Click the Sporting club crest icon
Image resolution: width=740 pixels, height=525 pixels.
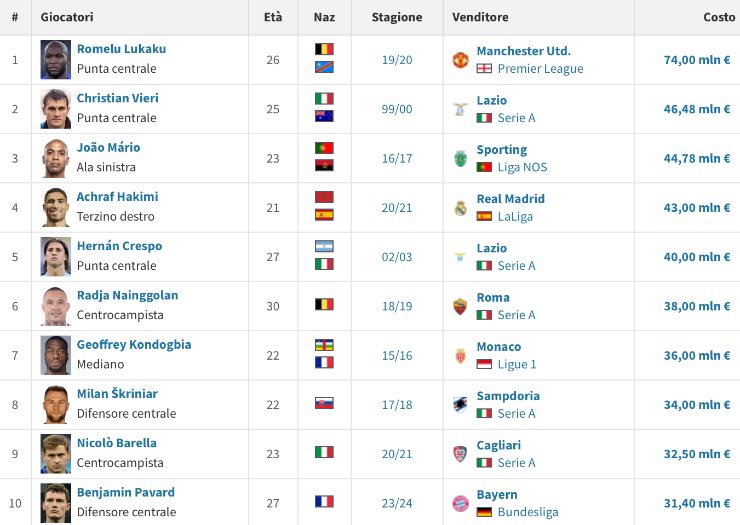[x=460, y=159]
